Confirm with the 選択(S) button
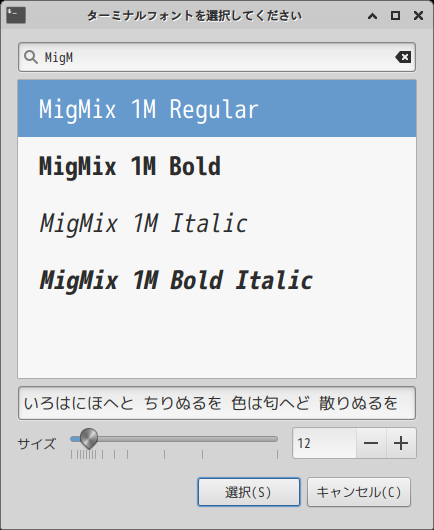Viewport: 434px width, 530px height. [x=249, y=492]
